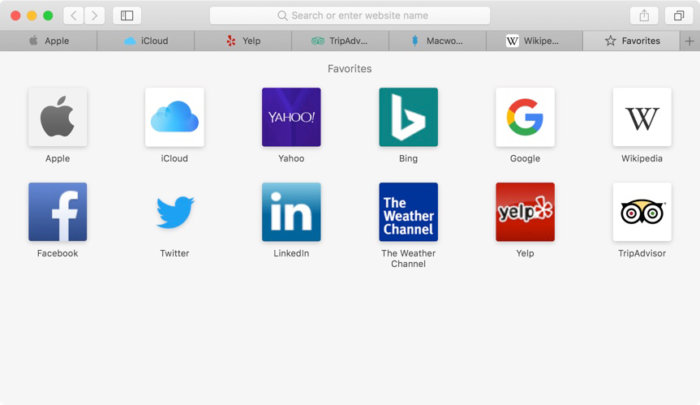Open the TripAdvisor owl favorite tile
700x405 pixels.
pos(642,212)
